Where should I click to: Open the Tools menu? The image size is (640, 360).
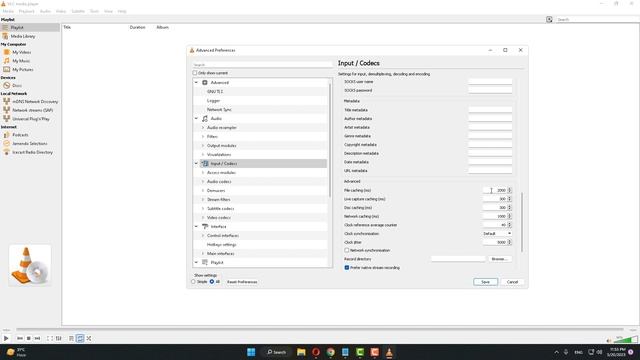[x=94, y=11]
